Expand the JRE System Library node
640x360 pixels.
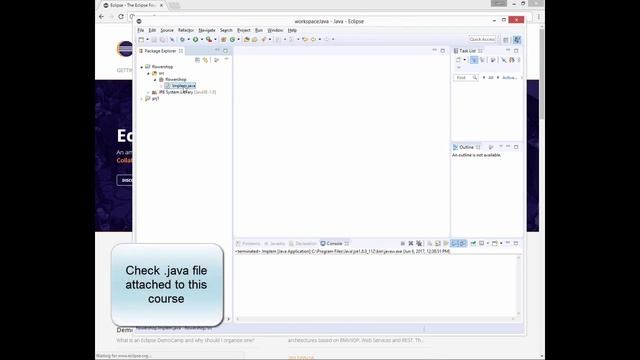(x=149, y=93)
